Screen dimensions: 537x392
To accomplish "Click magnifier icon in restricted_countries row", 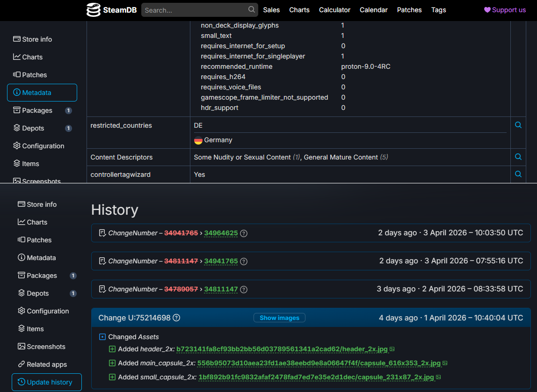I will point(518,125).
